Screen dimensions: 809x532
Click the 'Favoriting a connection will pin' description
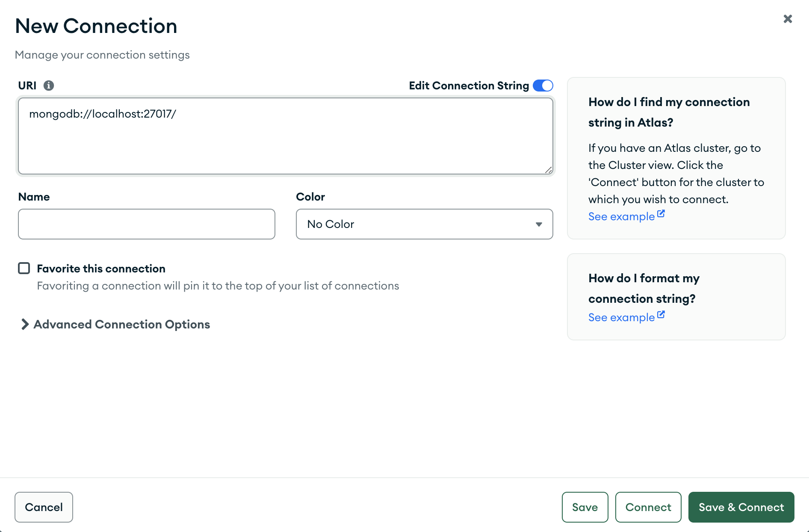(218, 286)
